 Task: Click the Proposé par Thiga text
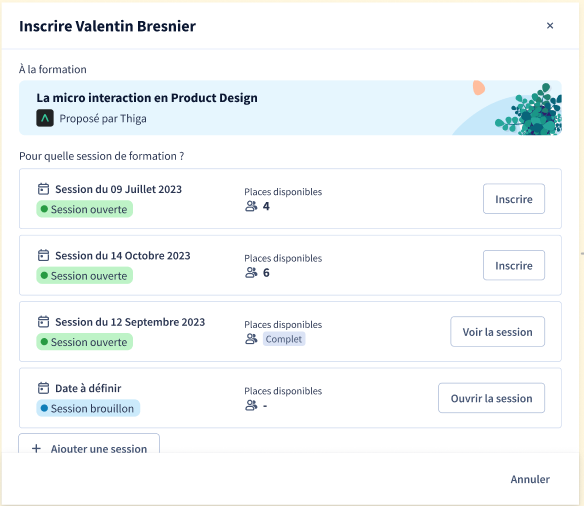click(103, 118)
